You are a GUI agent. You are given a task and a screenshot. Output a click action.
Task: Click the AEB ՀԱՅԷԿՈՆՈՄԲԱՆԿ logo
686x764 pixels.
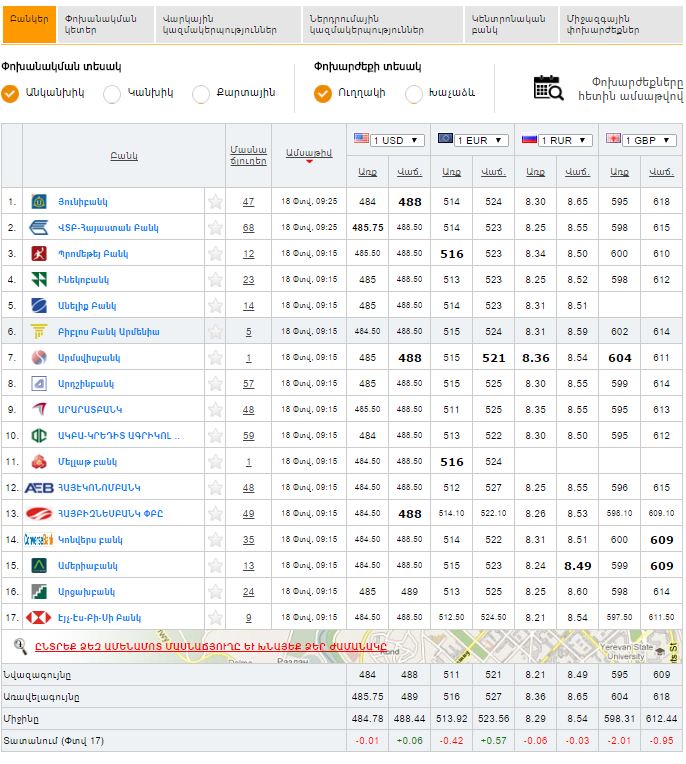coord(38,488)
